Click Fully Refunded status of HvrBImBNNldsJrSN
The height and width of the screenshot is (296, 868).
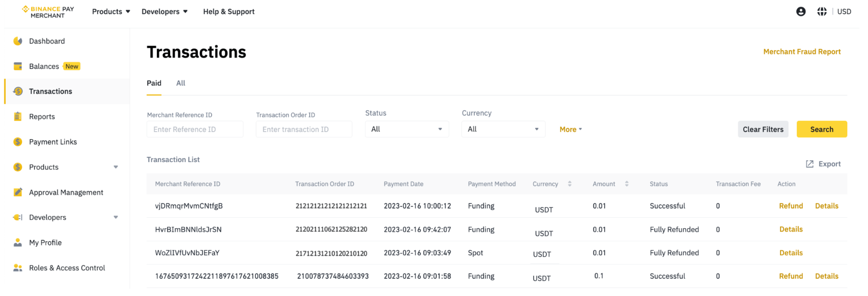[x=674, y=229]
